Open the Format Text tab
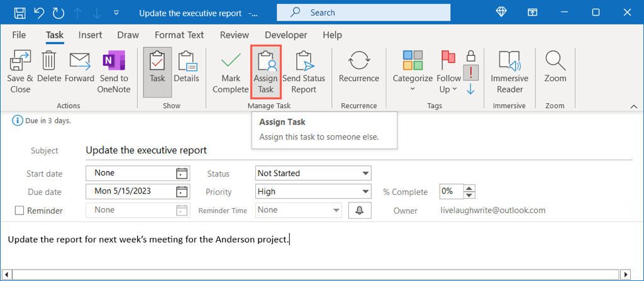The width and height of the screenshot is (644, 281). click(x=179, y=35)
